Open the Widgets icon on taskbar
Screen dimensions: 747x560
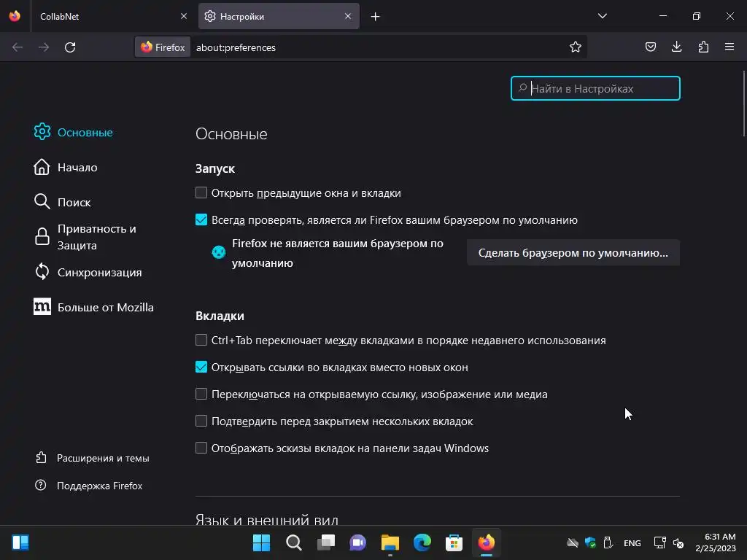20,542
